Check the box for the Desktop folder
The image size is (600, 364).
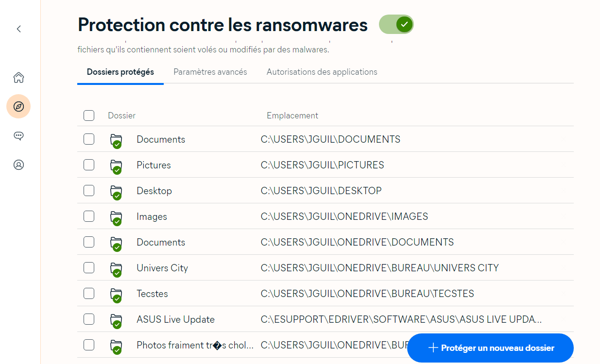(89, 190)
